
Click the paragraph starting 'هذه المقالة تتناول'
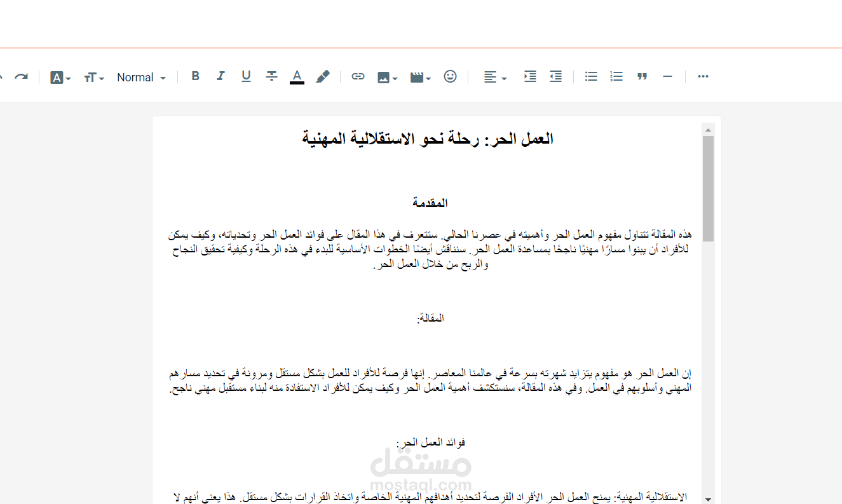(x=430, y=250)
